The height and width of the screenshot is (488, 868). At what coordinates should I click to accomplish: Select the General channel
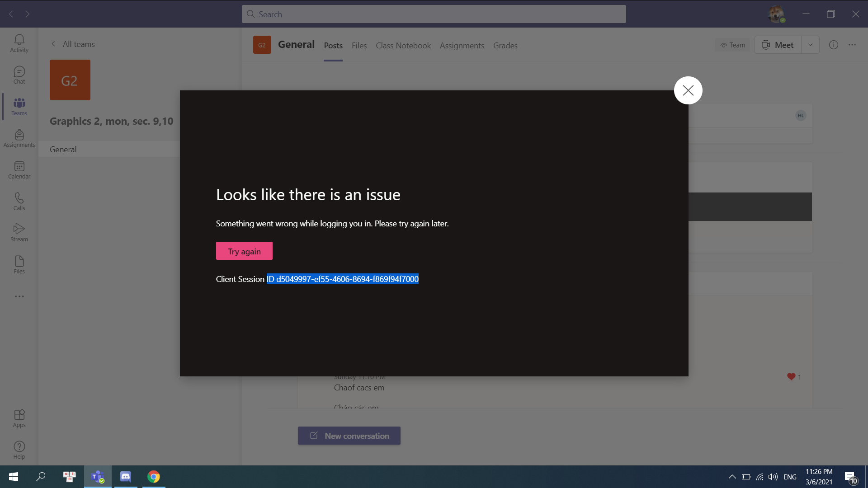pyautogui.click(x=63, y=150)
